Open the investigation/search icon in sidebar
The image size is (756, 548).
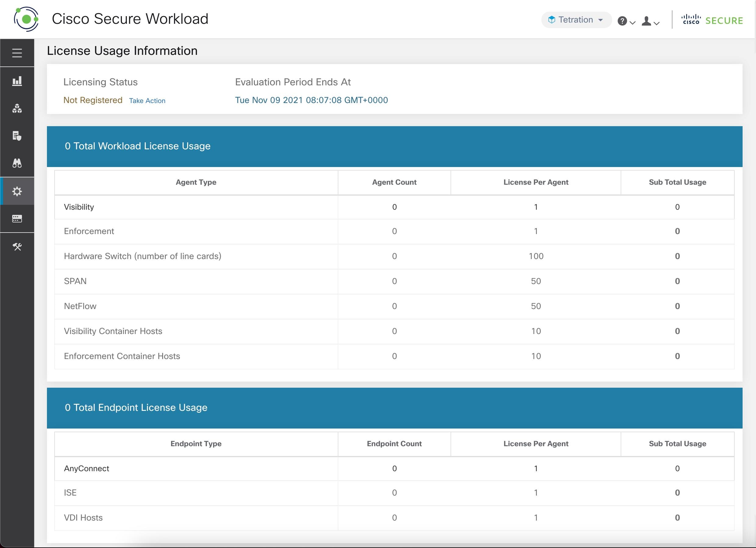click(x=16, y=164)
